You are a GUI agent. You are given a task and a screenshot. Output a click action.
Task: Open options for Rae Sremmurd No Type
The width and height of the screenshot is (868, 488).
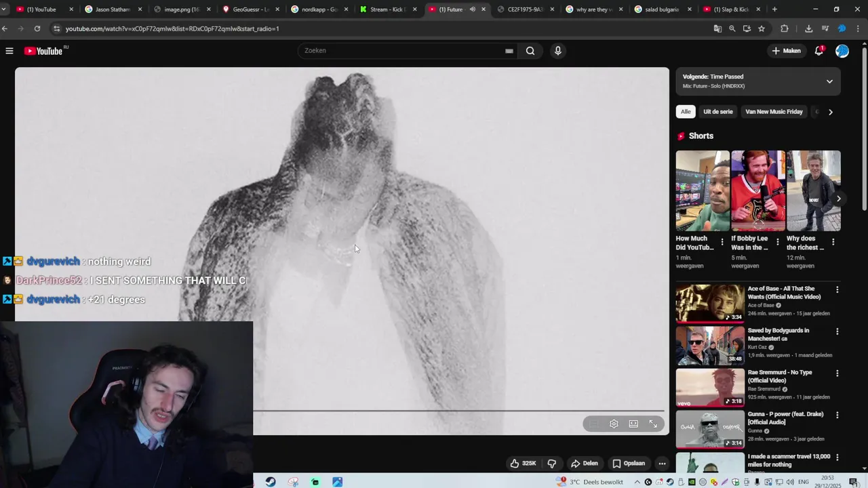click(x=837, y=373)
